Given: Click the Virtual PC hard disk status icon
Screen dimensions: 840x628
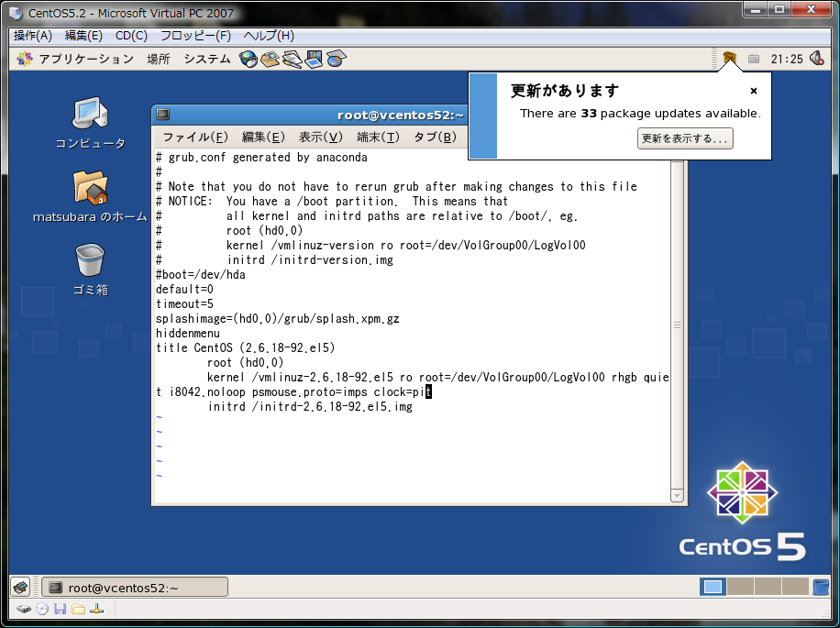Looking at the screenshot, I should [x=24, y=609].
